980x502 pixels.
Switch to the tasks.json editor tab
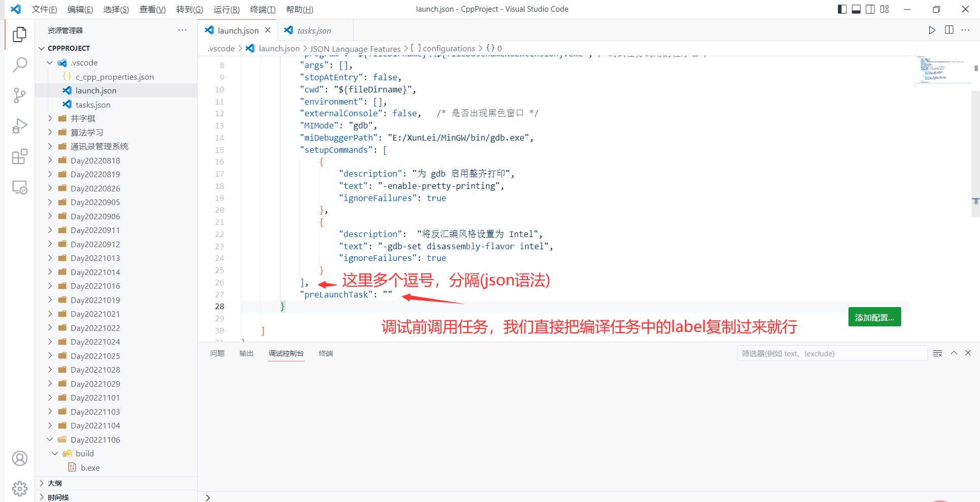pos(314,30)
